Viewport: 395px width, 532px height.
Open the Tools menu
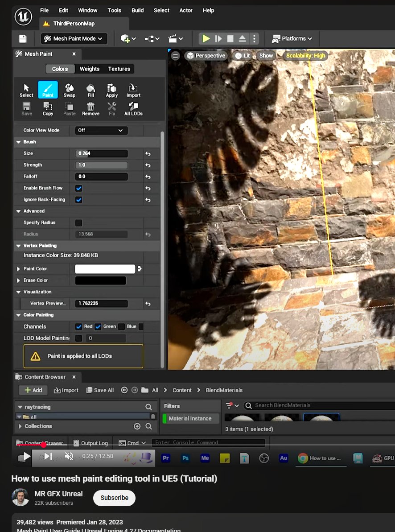click(x=115, y=10)
